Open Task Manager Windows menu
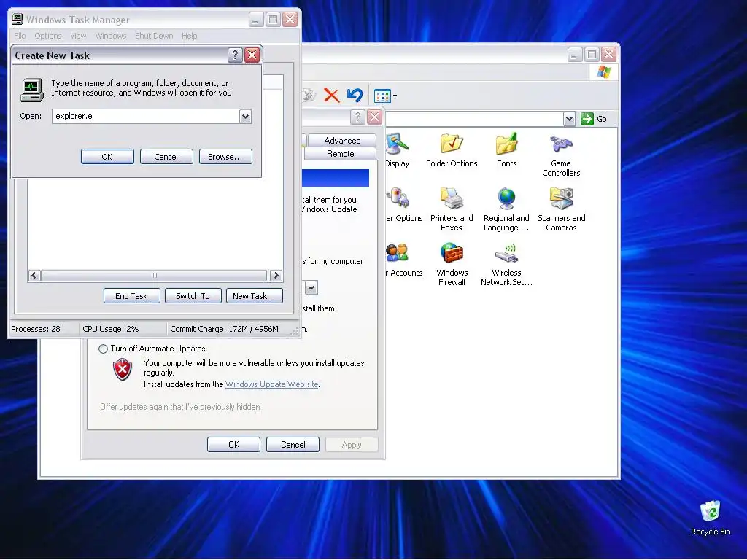This screenshot has height=560, width=747. tap(111, 36)
